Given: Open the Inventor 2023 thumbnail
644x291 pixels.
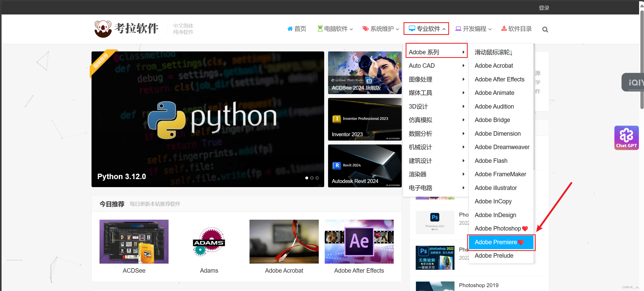Looking at the screenshot, I should (x=365, y=119).
